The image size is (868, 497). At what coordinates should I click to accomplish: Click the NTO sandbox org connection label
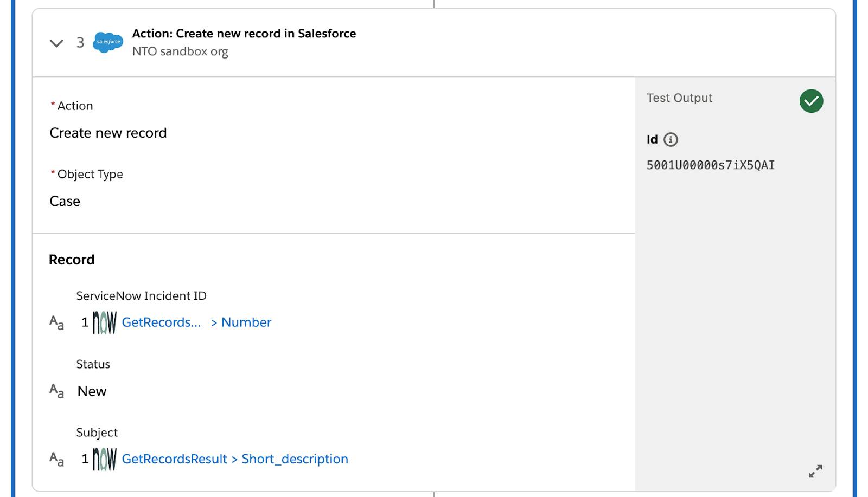[180, 51]
